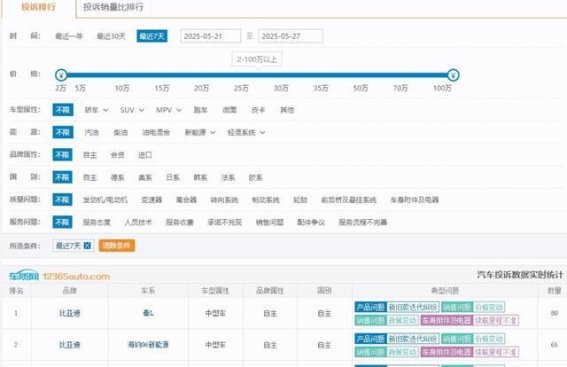Click the blue price range slider track
This screenshot has height=367, width=567.
pyautogui.click(x=257, y=75)
